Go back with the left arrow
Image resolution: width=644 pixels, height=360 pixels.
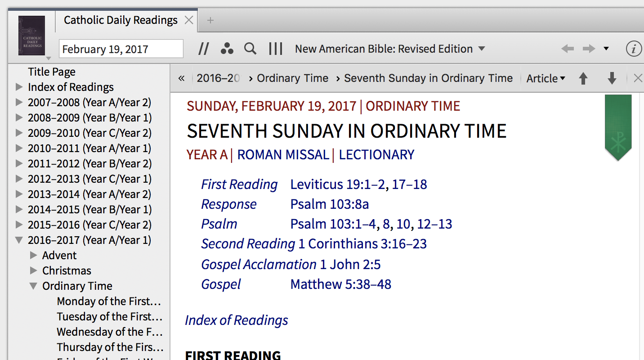pyautogui.click(x=568, y=49)
